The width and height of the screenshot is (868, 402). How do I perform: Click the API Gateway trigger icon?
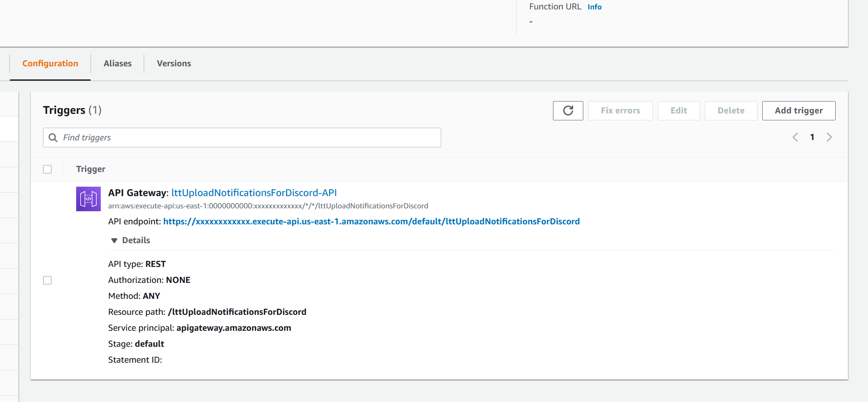coord(88,199)
